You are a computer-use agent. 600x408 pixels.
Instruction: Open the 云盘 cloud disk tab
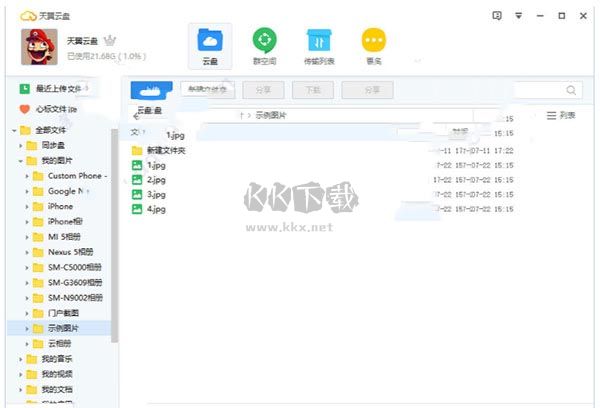pos(210,46)
